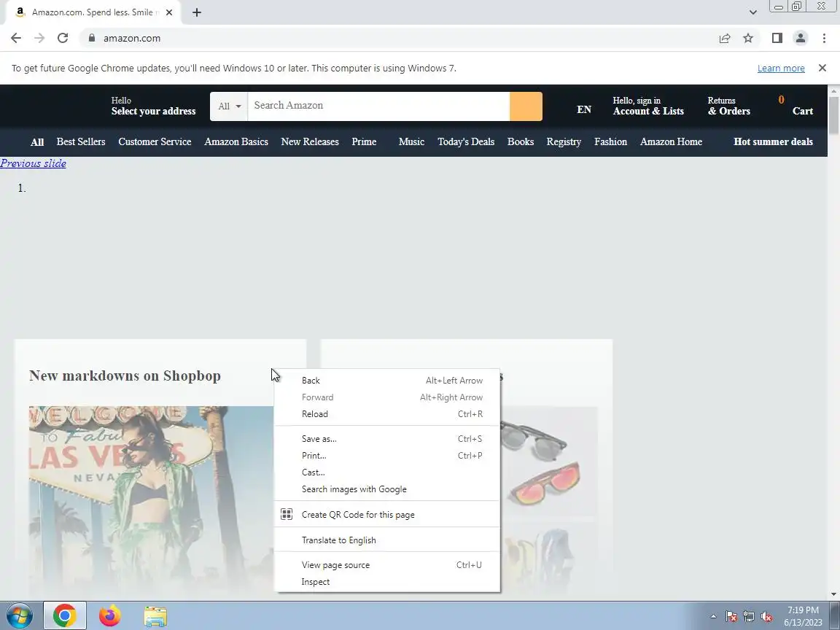Image resolution: width=840 pixels, height=630 pixels.
Task: Go to Best Sellers
Action: click(81, 142)
